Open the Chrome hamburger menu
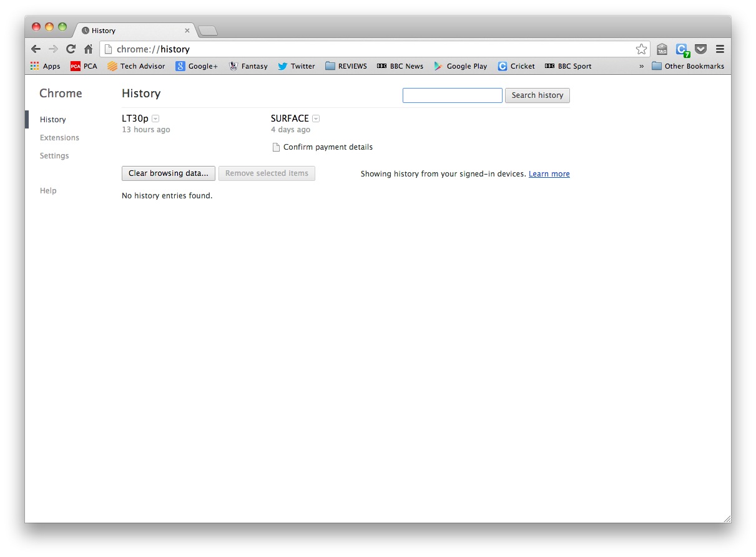The width and height of the screenshot is (756, 557). [720, 49]
